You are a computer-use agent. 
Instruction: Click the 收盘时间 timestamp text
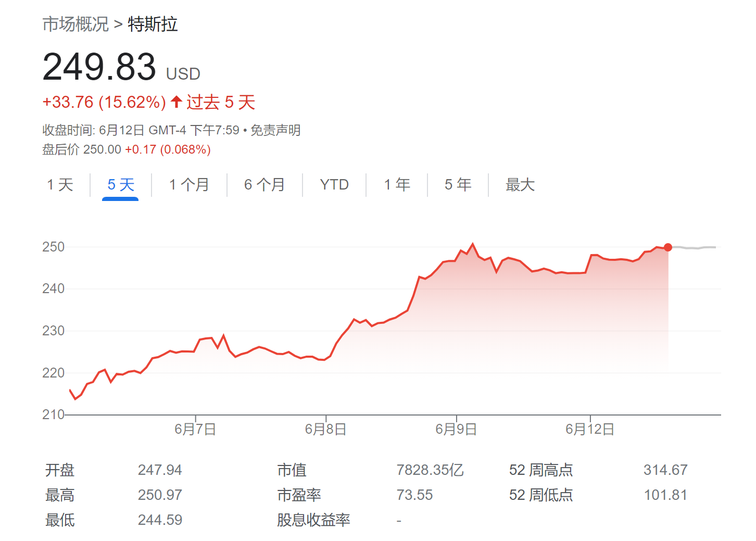(141, 130)
